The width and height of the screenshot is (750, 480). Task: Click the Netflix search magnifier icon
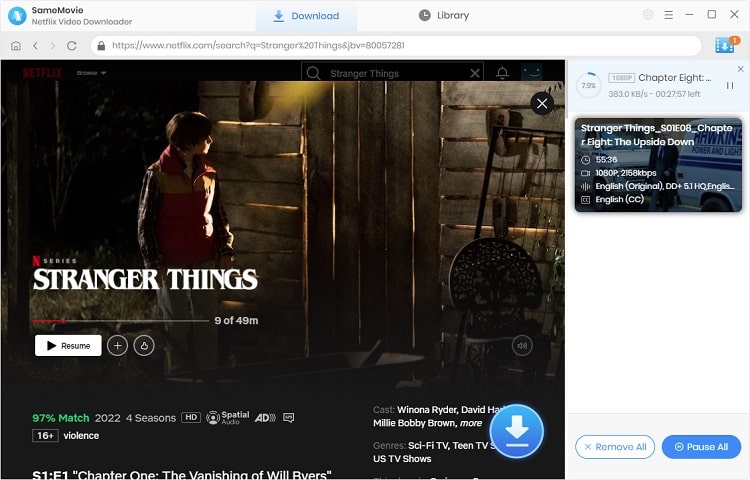[x=313, y=73]
